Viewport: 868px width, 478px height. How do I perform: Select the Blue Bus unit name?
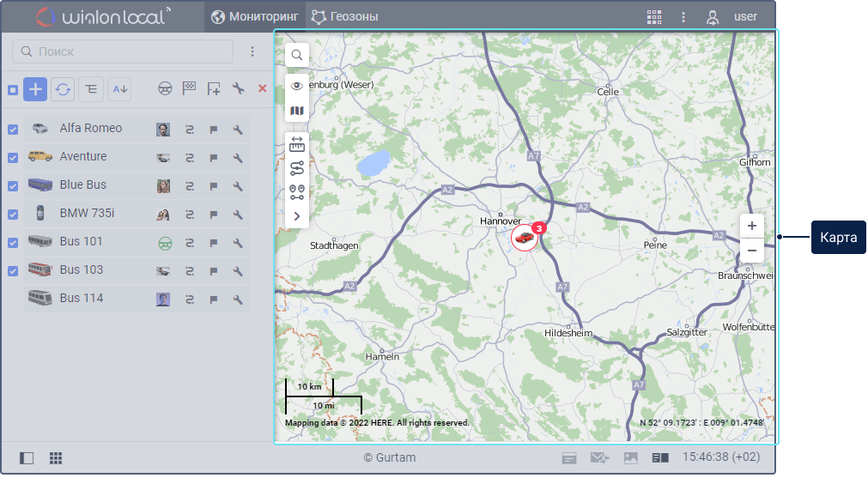[83, 185]
